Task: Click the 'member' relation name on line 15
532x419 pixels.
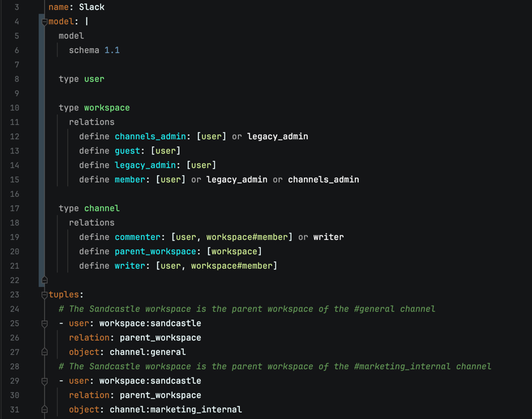Action: [x=130, y=180]
